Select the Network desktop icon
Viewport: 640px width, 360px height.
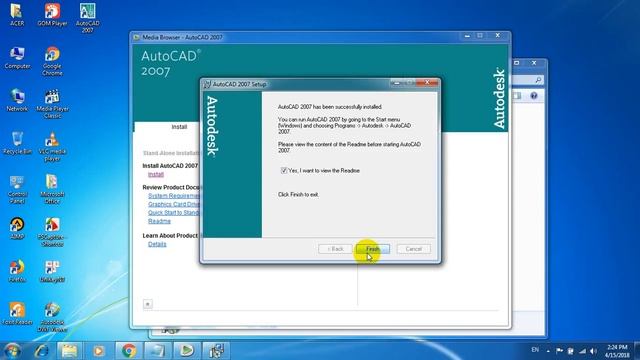point(17,100)
